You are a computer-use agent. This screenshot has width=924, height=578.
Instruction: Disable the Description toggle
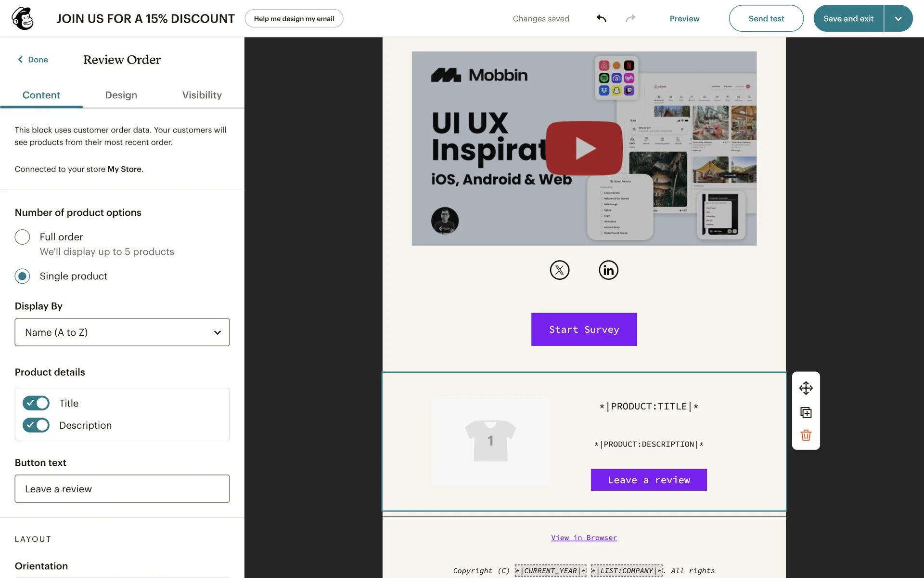36,425
